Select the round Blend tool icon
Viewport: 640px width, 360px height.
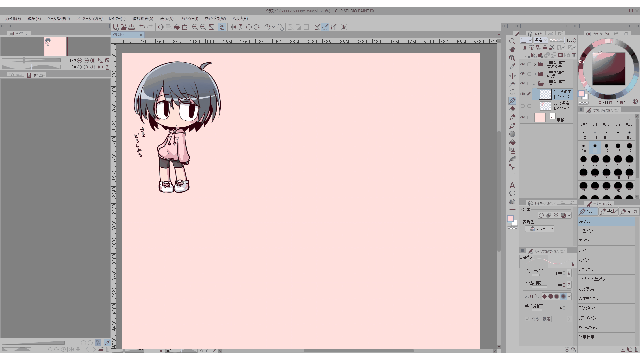coord(512,134)
